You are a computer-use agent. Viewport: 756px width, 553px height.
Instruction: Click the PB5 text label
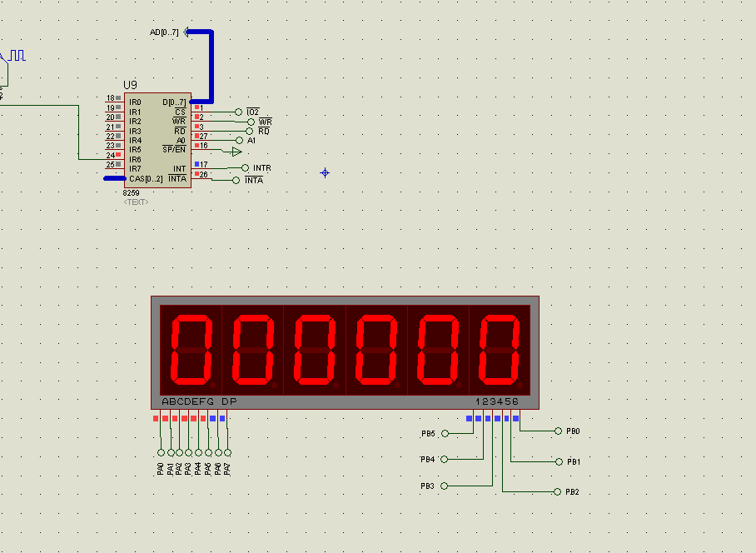click(x=428, y=433)
